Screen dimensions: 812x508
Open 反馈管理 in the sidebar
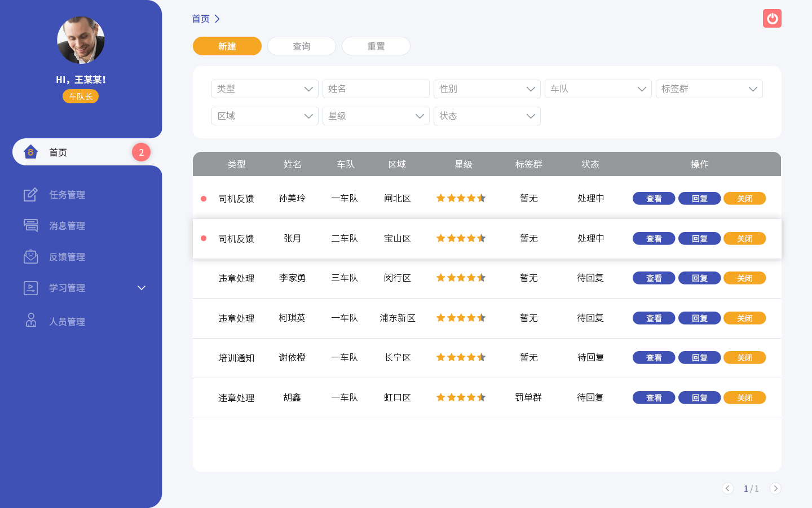(x=67, y=257)
